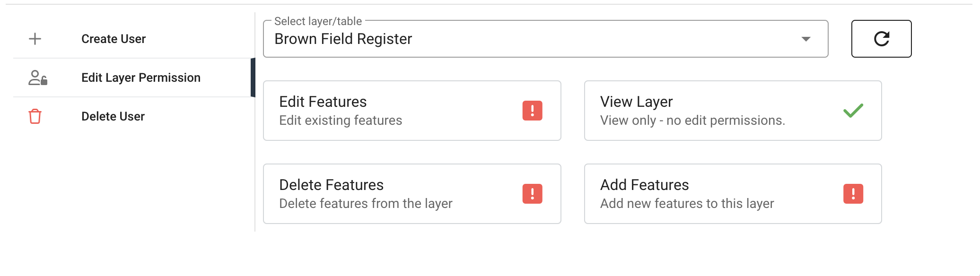Viewport: 980px width, 276px height.
Task: Enable the Delete Features permission card
Action: [412, 194]
